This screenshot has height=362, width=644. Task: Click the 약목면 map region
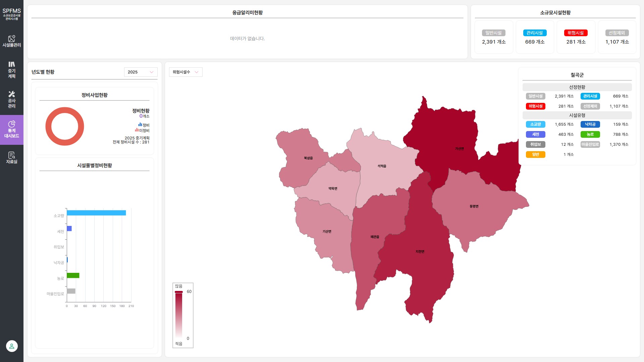(332, 188)
